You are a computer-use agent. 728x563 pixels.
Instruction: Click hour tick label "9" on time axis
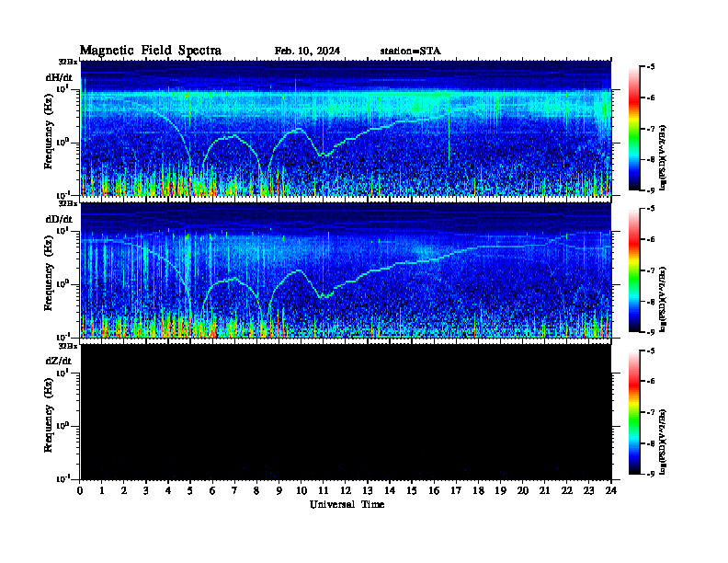[279, 491]
